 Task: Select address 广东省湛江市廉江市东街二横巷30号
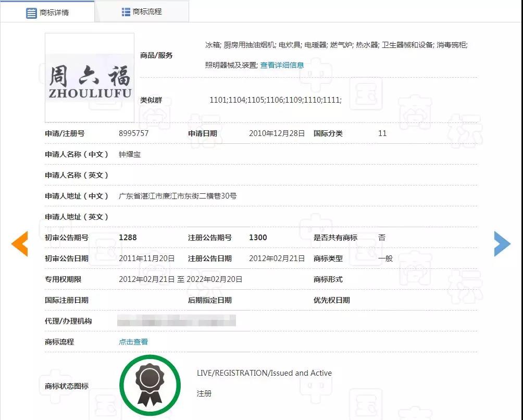click(x=178, y=196)
